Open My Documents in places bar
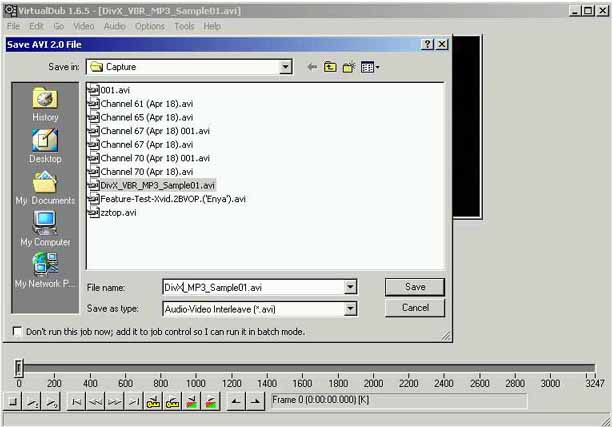 (45, 188)
